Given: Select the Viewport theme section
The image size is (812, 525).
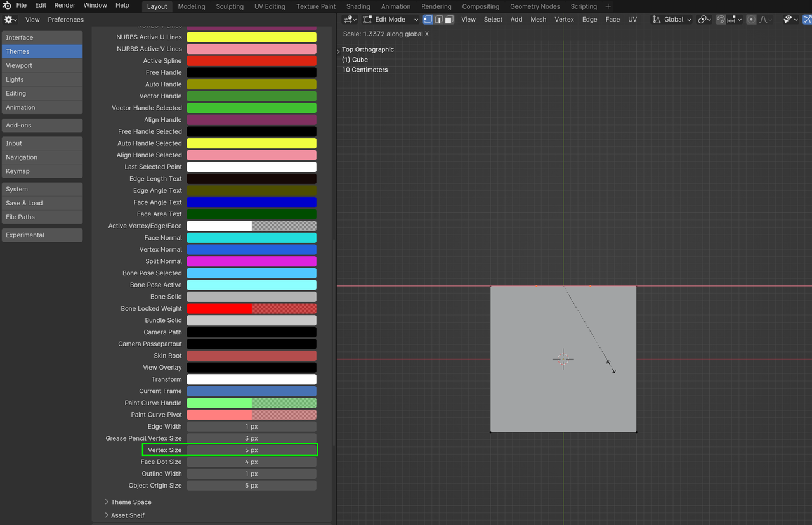Looking at the screenshot, I should (42, 65).
